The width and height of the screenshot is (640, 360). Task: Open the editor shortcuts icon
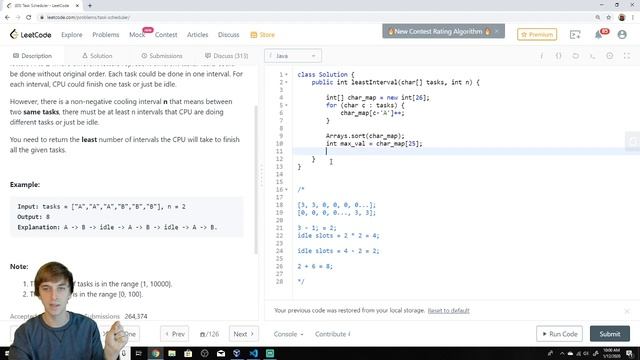tap(593, 56)
